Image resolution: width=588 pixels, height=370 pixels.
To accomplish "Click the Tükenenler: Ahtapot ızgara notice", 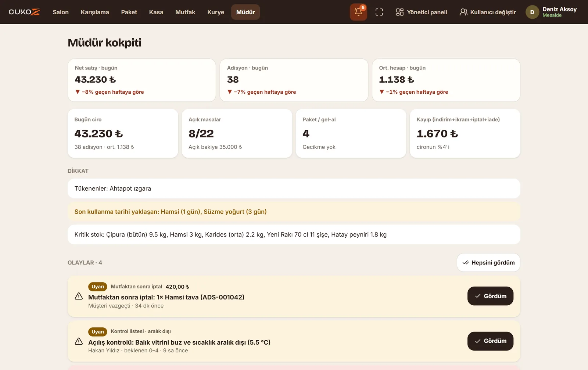I will (294, 188).
